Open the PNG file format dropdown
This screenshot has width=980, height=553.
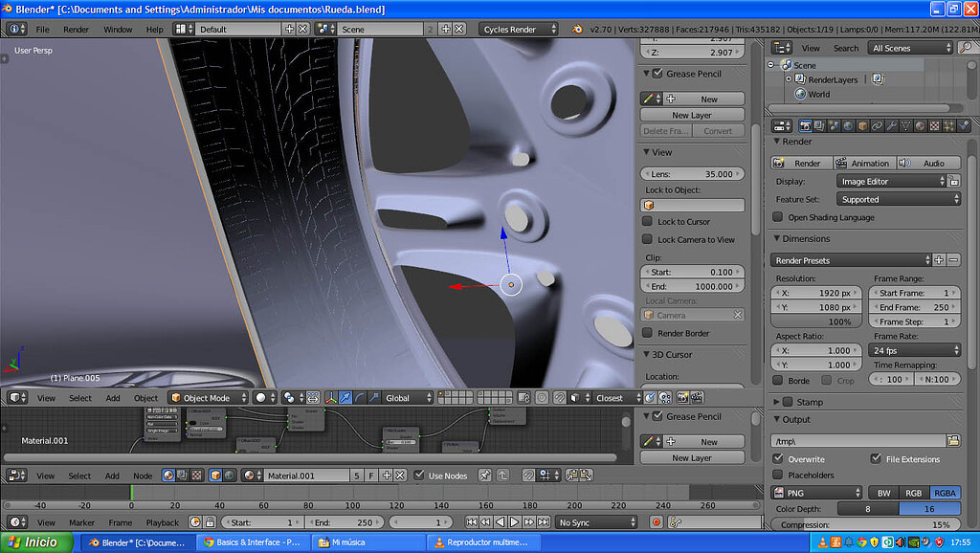816,493
